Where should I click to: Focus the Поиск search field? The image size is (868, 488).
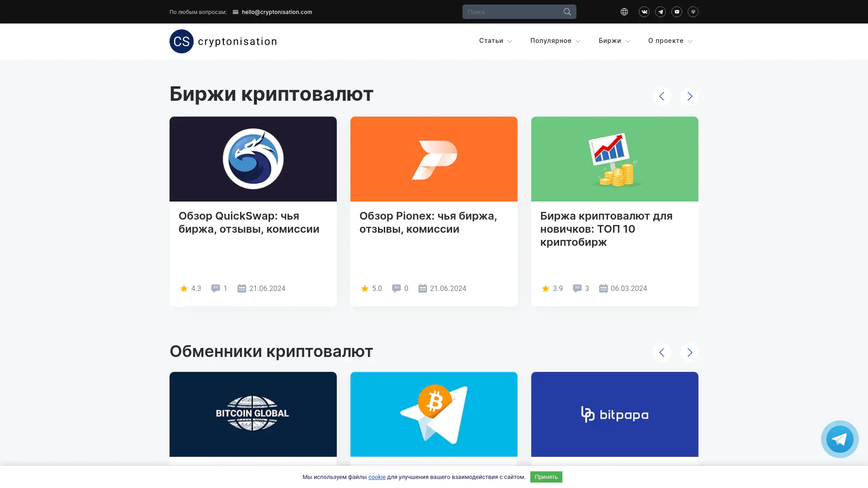[511, 12]
